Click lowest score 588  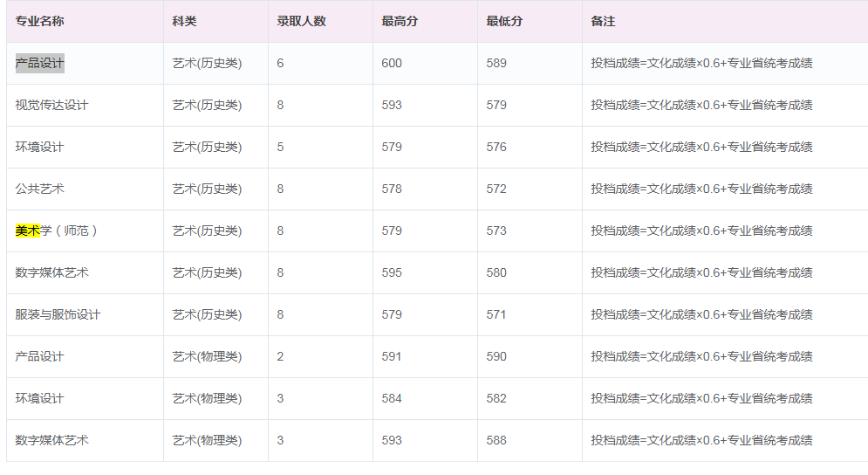[496, 441]
